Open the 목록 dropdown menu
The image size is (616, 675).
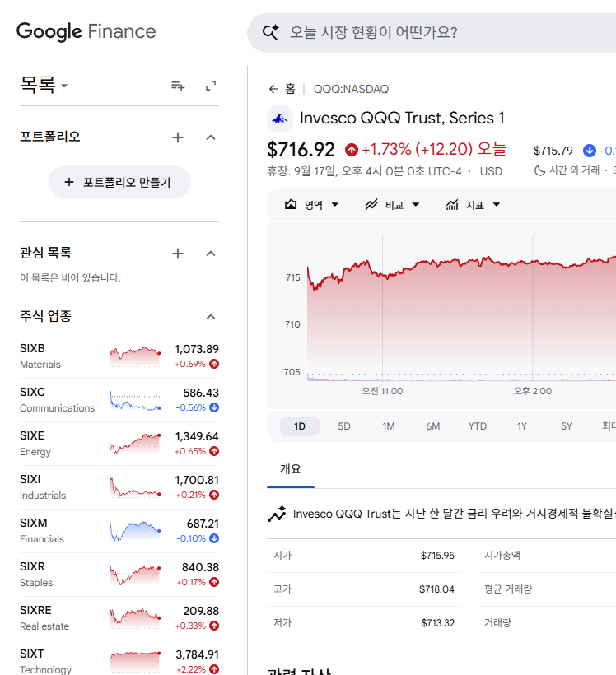point(44,85)
